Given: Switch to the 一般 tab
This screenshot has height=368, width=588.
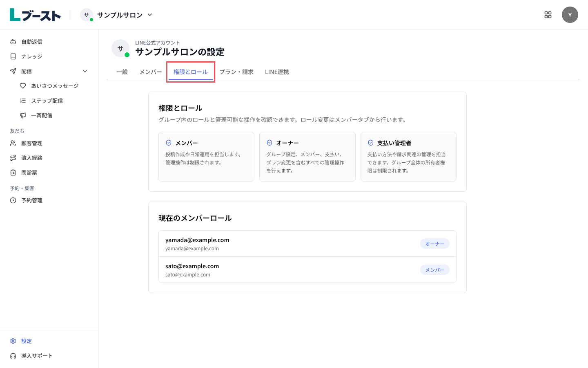Looking at the screenshot, I should point(122,72).
